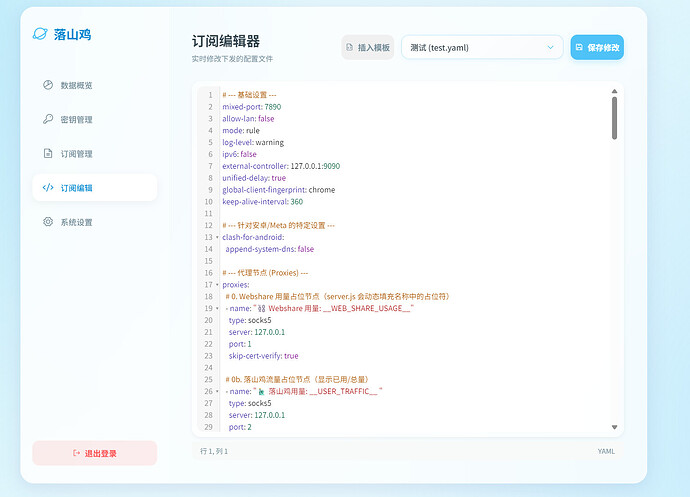The height and width of the screenshot is (497, 690).
Task: Collapse the fold arrow at line 13
Action: (x=217, y=237)
